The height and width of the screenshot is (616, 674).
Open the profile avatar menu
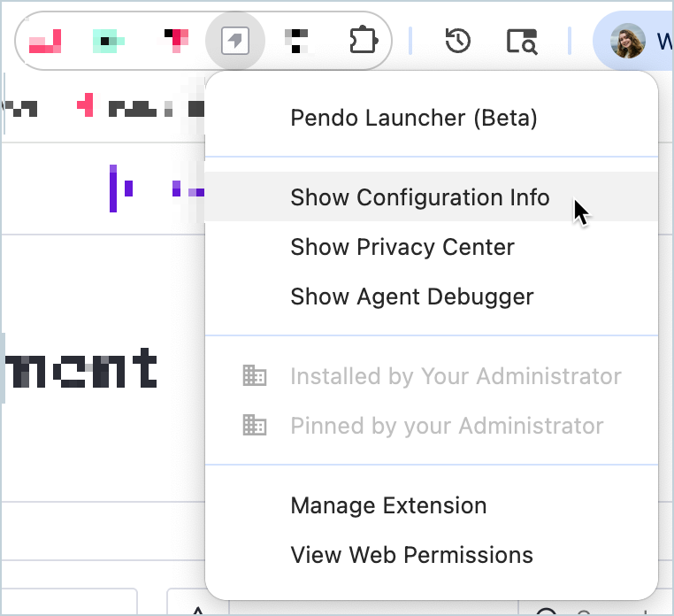point(628,41)
